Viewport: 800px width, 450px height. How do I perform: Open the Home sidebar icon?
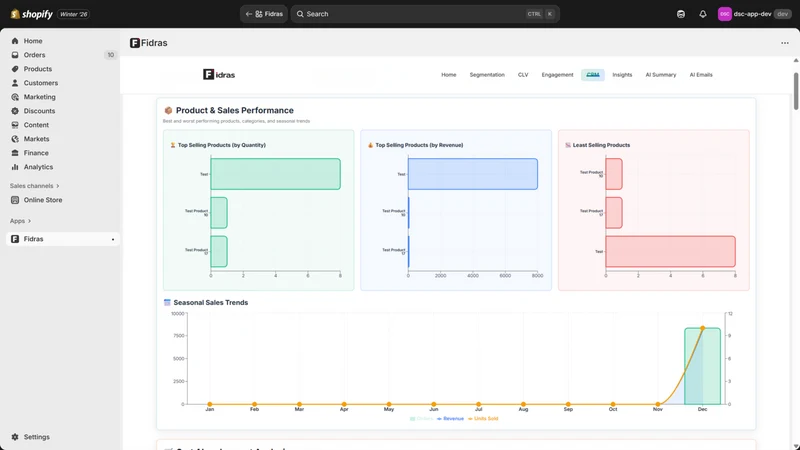[x=15, y=41]
